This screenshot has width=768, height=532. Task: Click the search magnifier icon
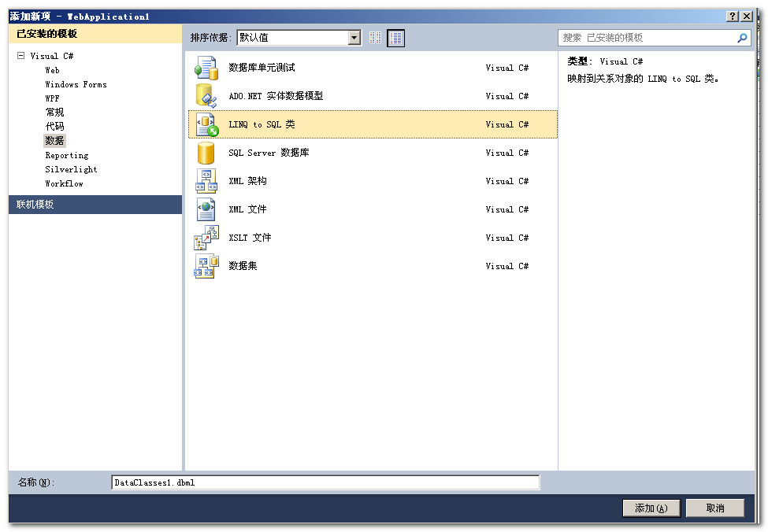click(x=741, y=37)
